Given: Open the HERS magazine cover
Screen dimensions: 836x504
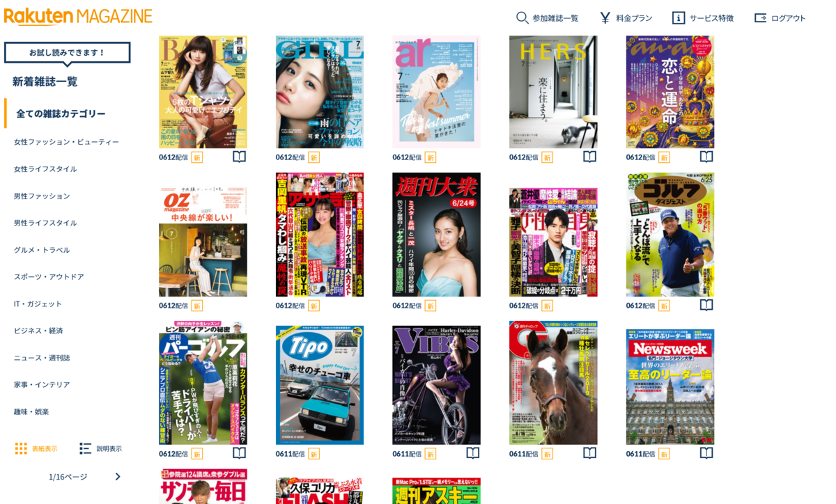Looking at the screenshot, I should click(553, 92).
